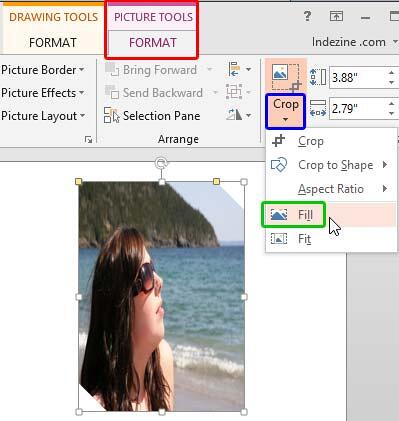399x421 pixels.
Task: Click the right-middle sizing handle of picture
Action: pyautogui.click(x=244, y=297)
